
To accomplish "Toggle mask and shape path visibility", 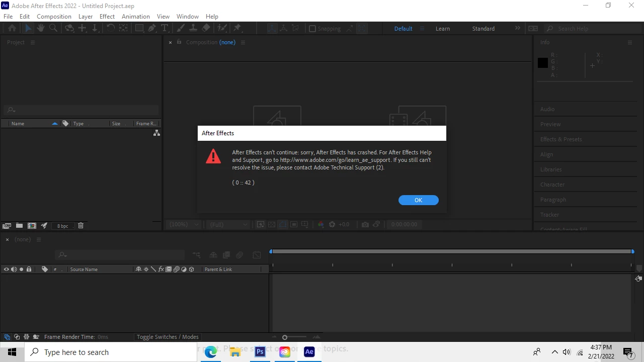I will pos(283,224).
